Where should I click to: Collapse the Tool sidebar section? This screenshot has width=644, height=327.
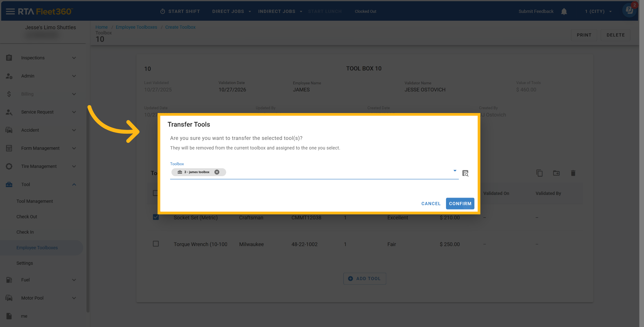pyautogui.click(x=74, y=184)
